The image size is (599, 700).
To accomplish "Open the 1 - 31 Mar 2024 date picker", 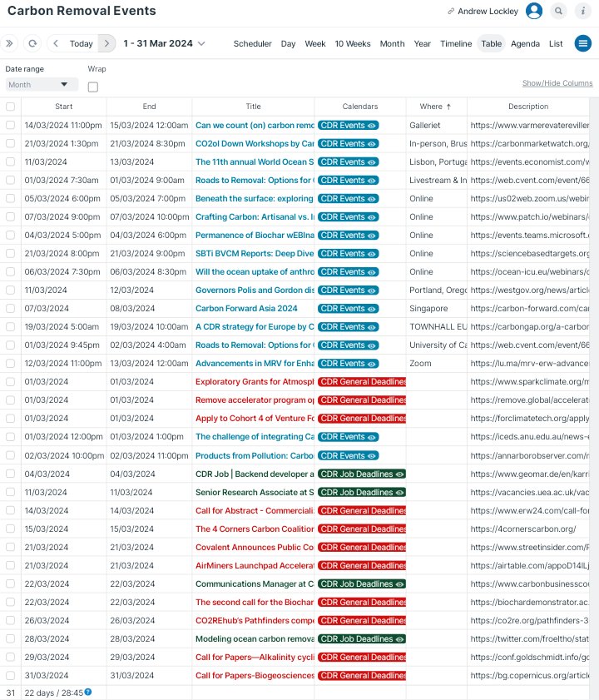I will (x=164, y=43).
